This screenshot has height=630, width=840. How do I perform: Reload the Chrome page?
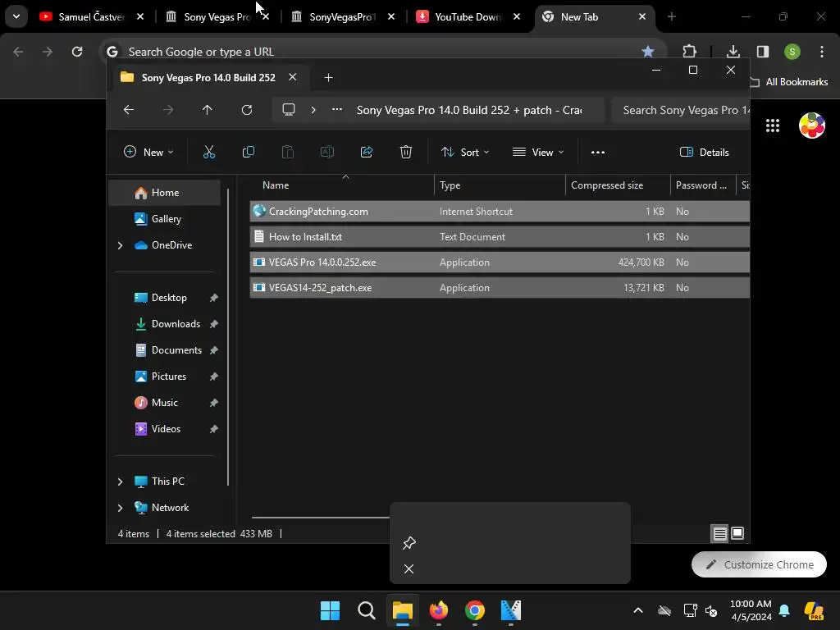(x=77, y=52)
